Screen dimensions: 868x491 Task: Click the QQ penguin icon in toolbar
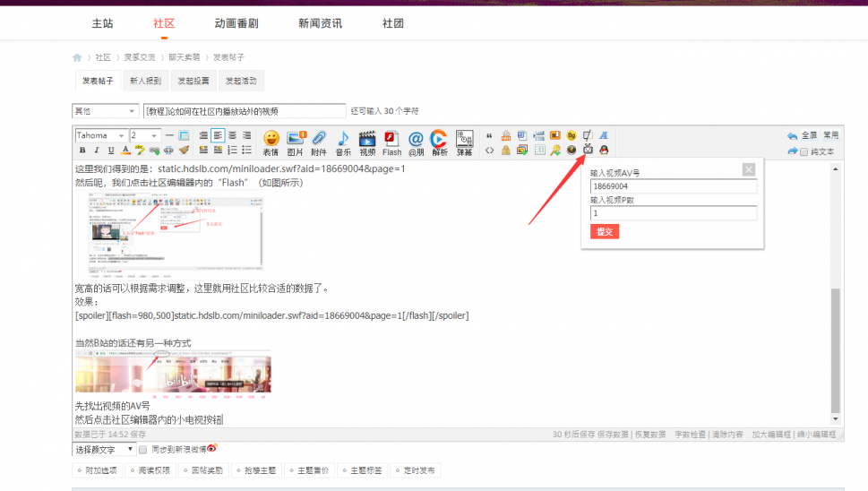click(604, 150)
